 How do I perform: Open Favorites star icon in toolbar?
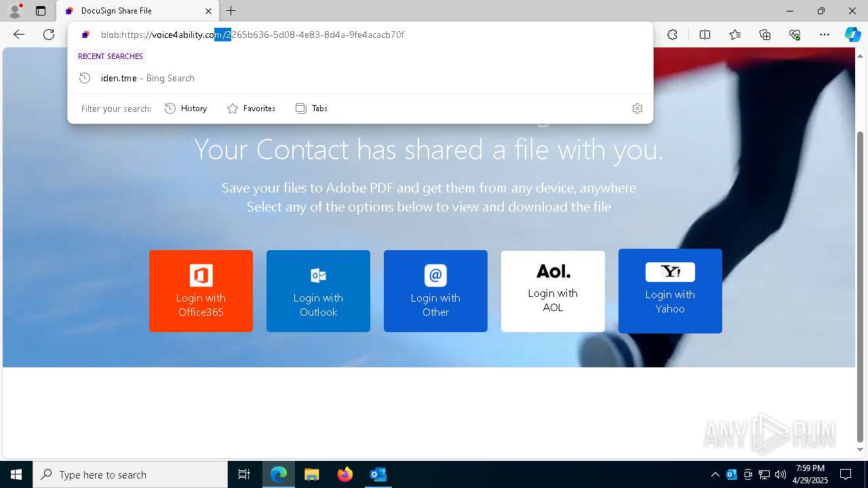pos(735,35)
